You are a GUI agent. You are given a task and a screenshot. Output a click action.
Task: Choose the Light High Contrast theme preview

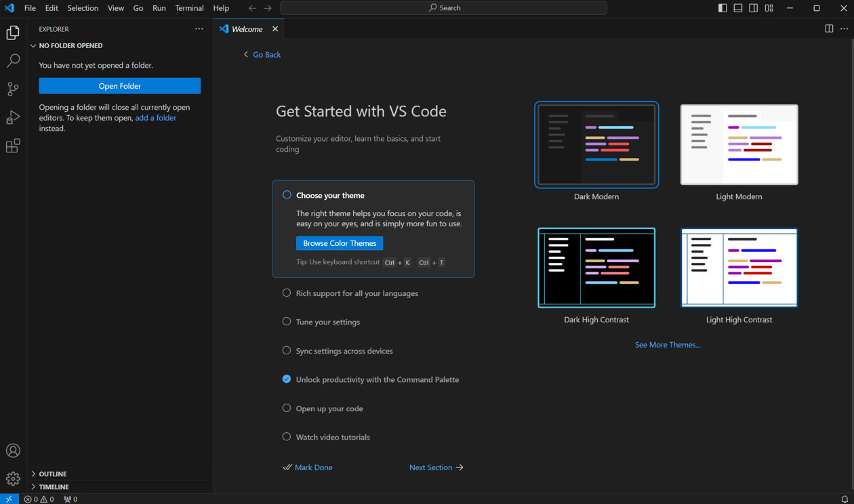739,268
